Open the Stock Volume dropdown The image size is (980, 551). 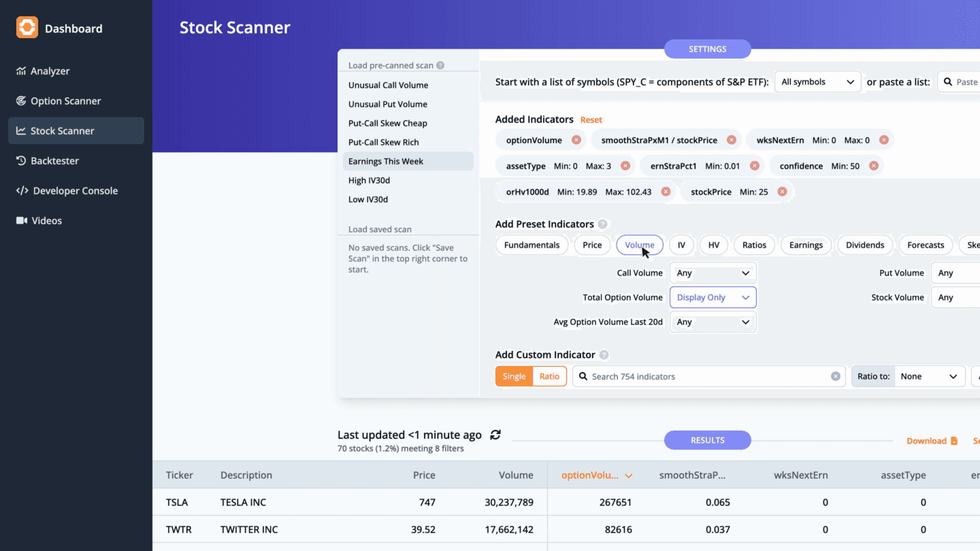coord(955,297)
